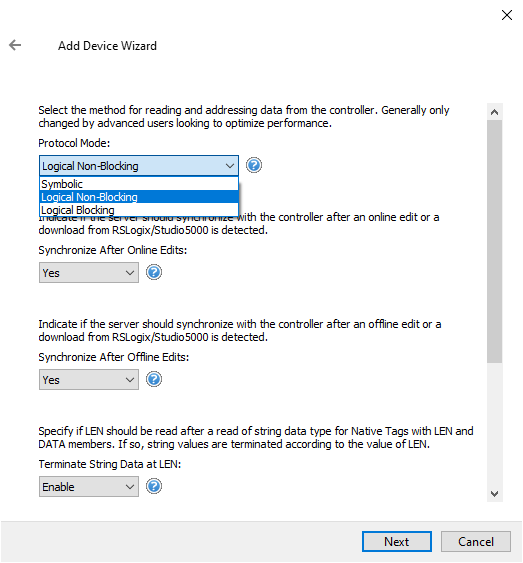Click the scrollbar down arrow
Image resolution: width=523 pixels, height=563 pixels.
pos(494,494)
